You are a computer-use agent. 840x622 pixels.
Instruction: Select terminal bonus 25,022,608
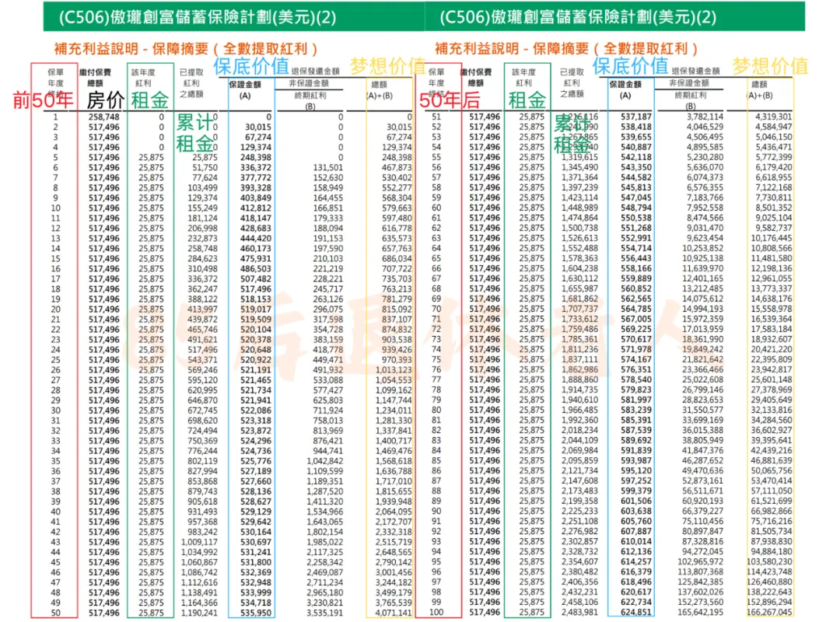(703, 380)
